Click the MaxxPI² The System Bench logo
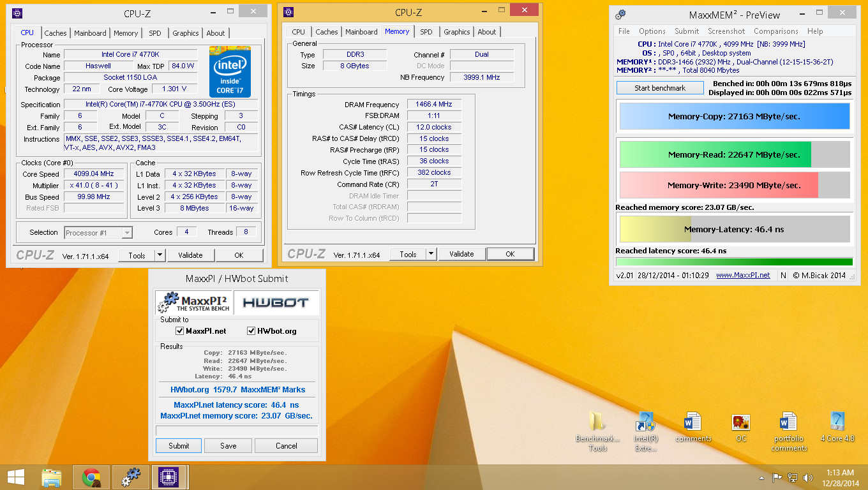The image size is (868, 490). (x=193, y=302)
